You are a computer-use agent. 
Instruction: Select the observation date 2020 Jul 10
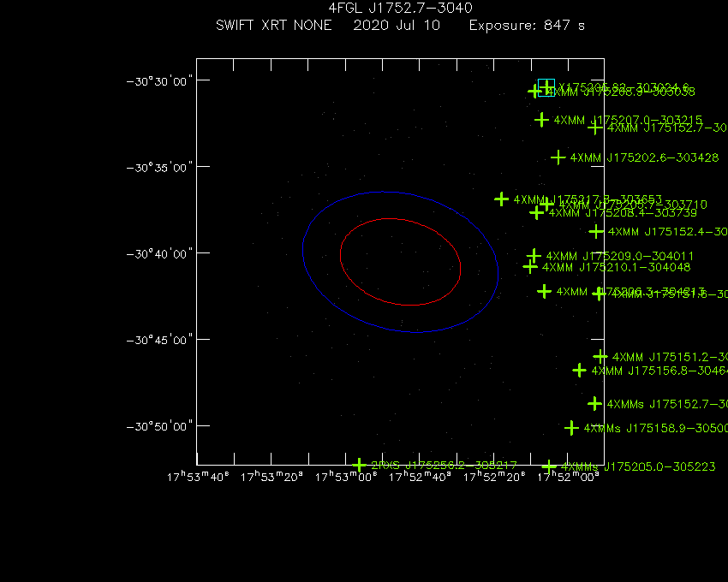397,25
